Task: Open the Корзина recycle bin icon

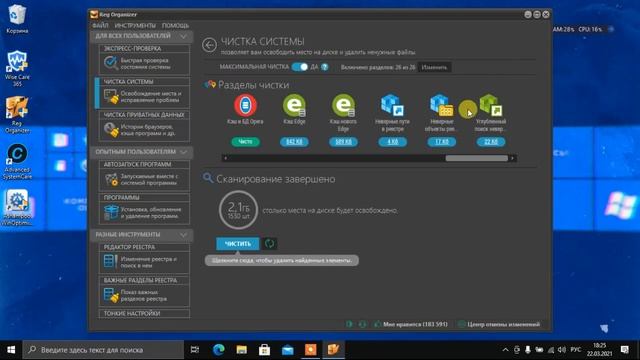Action: point(17,19)
